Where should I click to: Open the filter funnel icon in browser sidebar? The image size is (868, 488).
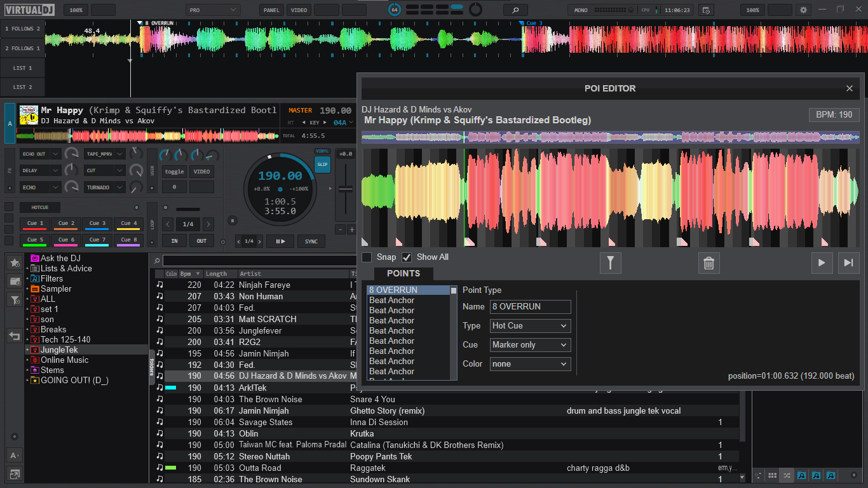[x=15, y=299]
